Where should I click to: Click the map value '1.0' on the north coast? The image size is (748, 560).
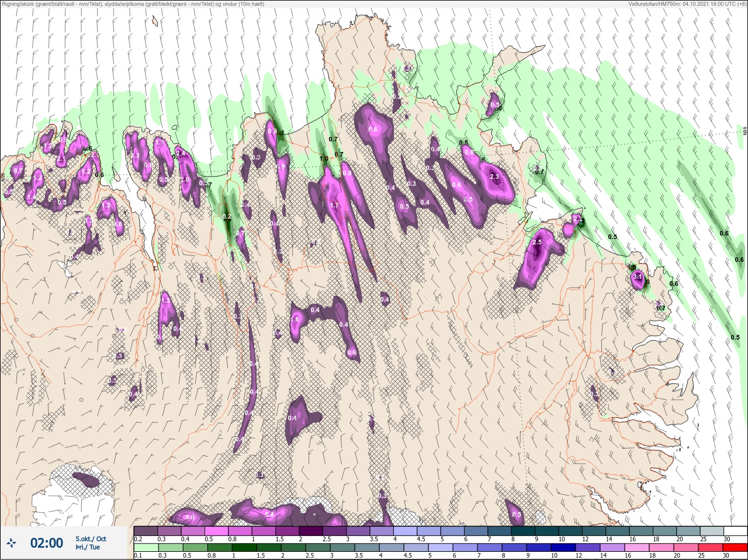pyautogui.click(x=324, y=158)
